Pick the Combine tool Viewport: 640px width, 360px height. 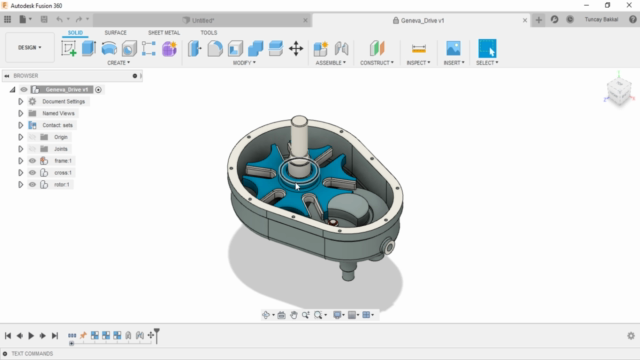click(x=256, y=49)
